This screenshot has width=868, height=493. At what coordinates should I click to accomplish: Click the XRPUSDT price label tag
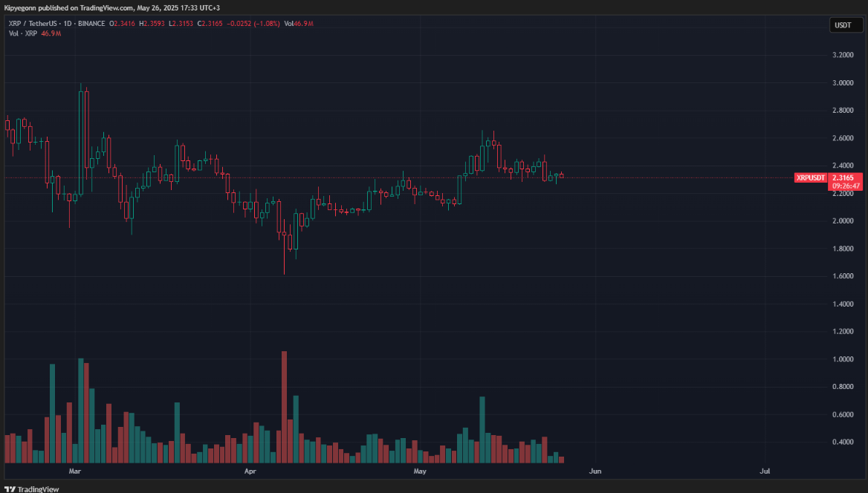pyautogui.click(x=811, y=177)
